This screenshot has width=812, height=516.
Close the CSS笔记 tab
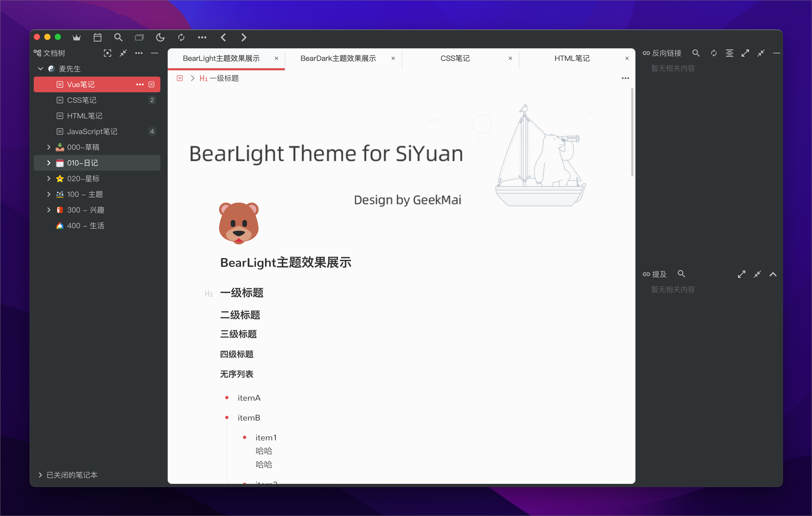(510, 58)
